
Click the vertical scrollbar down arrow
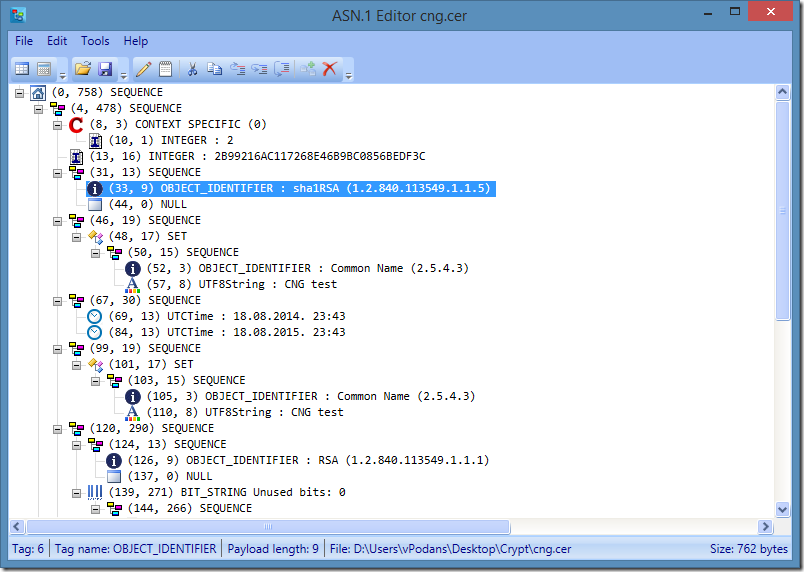tap(783, 509)
